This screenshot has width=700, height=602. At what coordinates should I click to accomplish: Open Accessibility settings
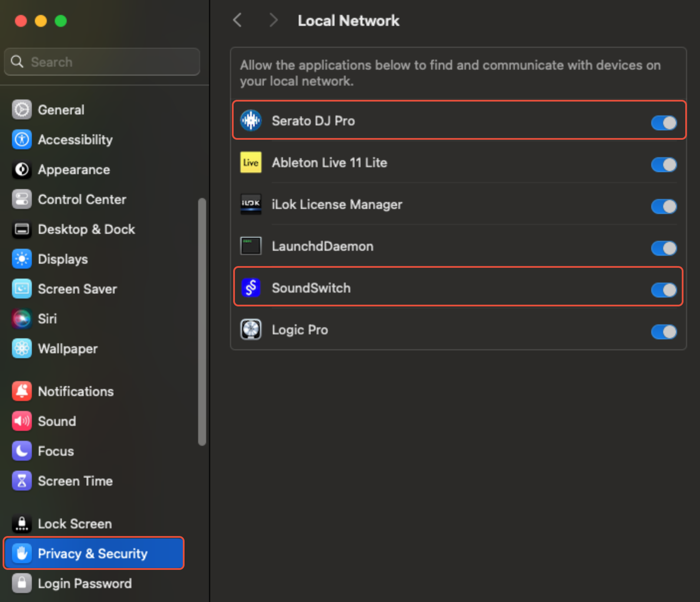(75, 140)
